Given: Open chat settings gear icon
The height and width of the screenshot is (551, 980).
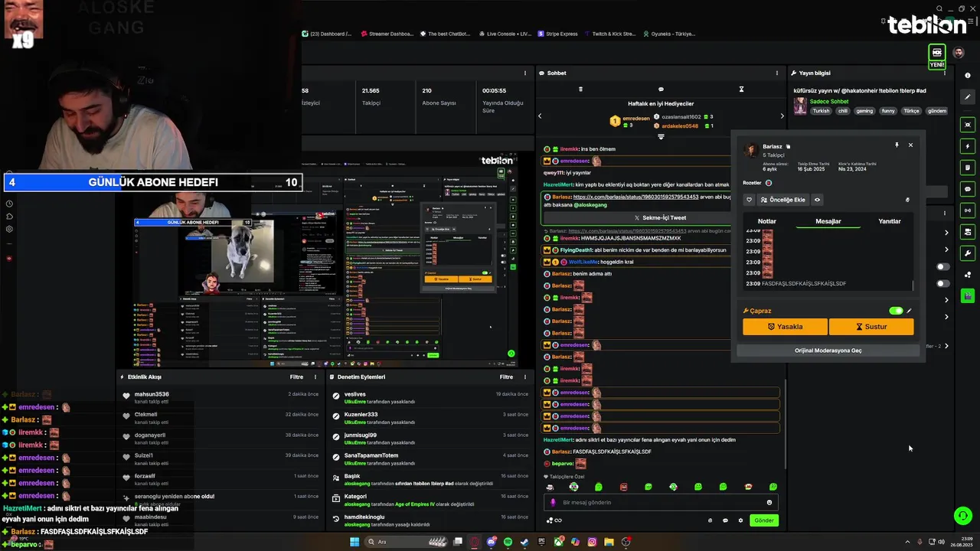Looking at the screenshot, I should (x=740, y=520).
